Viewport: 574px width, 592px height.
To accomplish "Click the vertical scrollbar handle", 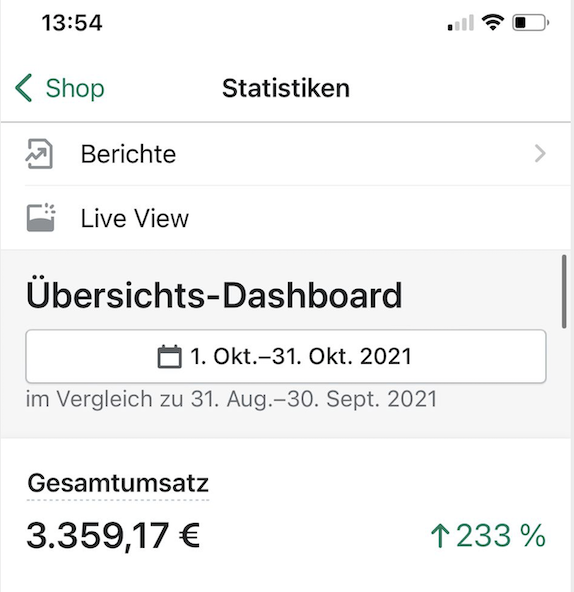I will click(564, 292).
